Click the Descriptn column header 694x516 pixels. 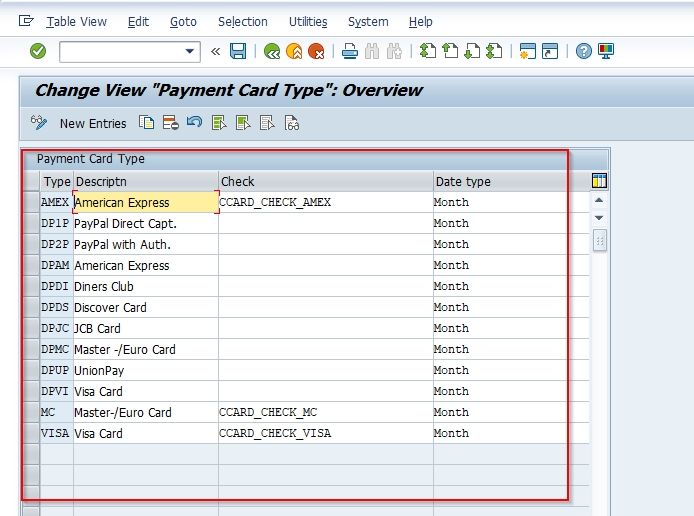click(x=146, y=181)
